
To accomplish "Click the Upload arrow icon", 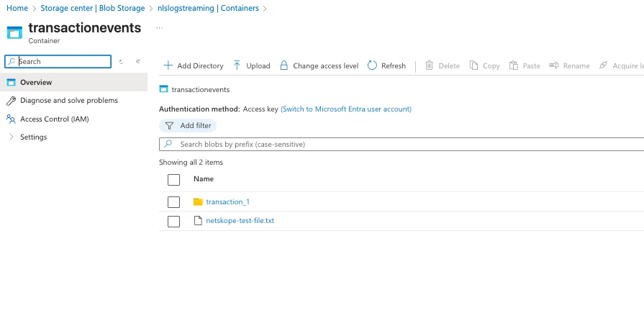I will click(237, 65).
